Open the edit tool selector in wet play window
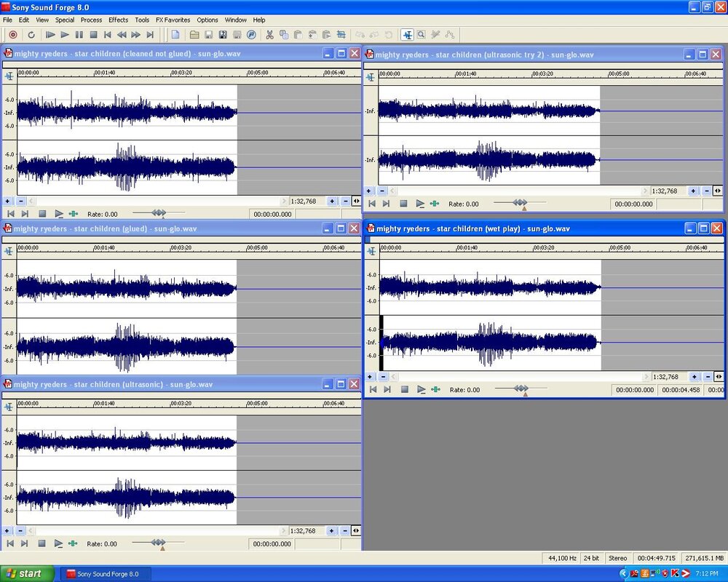Image resolution: width=728 pixels, height=582 pixels. (372, 252)
